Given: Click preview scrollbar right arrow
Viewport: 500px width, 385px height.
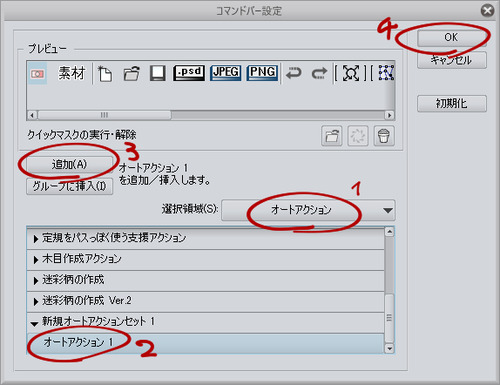Looking at the screenshot, I should pyautogui.click(x=389, y=115).
